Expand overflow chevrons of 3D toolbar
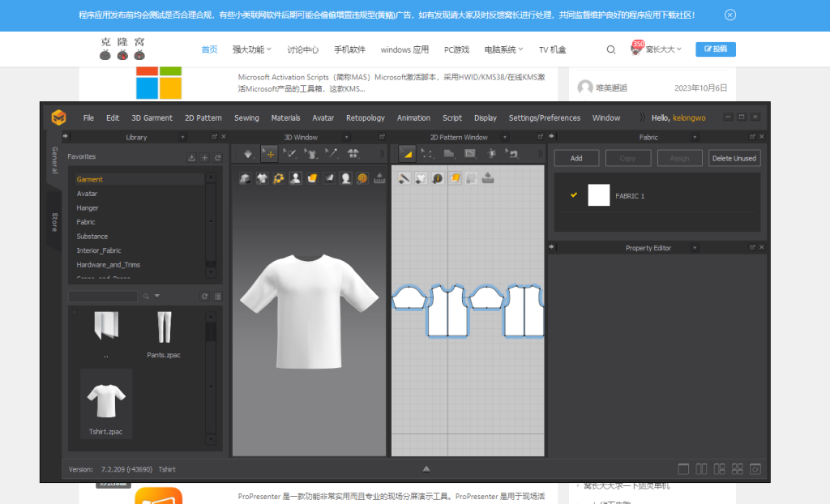This screenshot has height=504, width=830. 382,154
